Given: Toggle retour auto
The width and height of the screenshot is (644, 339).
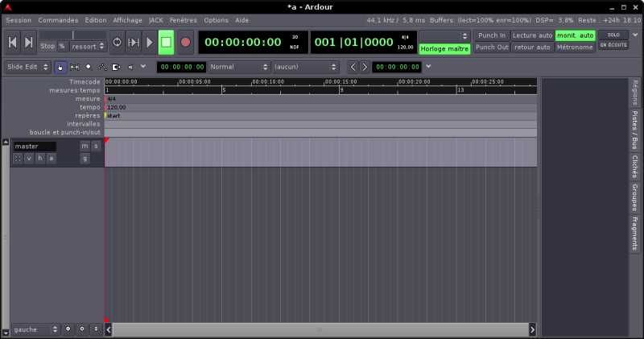Looking at the screenshot, I should click(x=532, y=48).
